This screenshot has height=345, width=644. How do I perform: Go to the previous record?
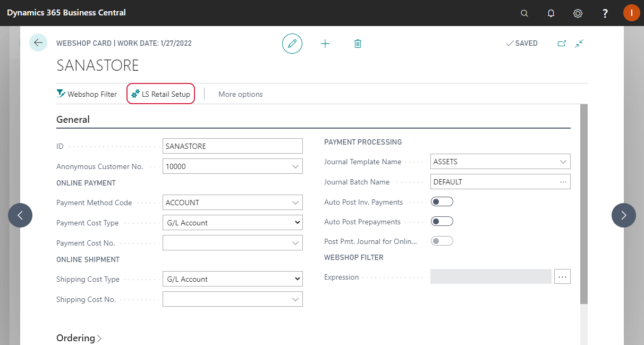pos(20,215)
